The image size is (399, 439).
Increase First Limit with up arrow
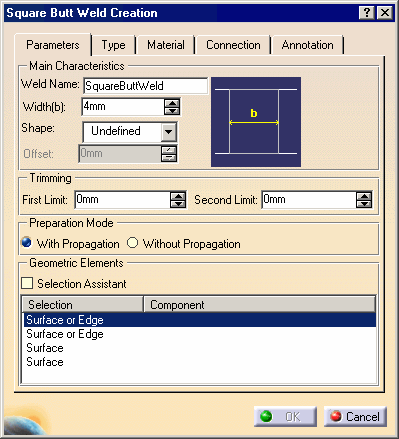point(178,196)
